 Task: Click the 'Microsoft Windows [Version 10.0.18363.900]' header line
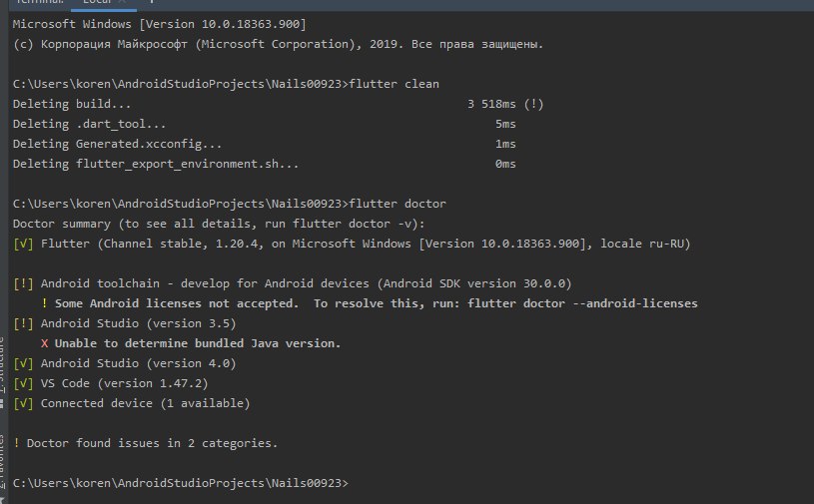(x=160, y=24)
